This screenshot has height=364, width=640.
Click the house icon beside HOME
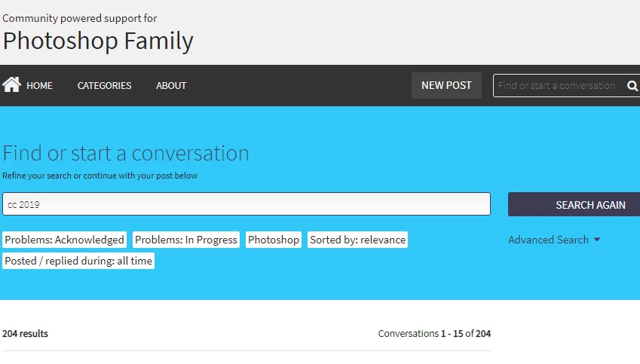11,85
